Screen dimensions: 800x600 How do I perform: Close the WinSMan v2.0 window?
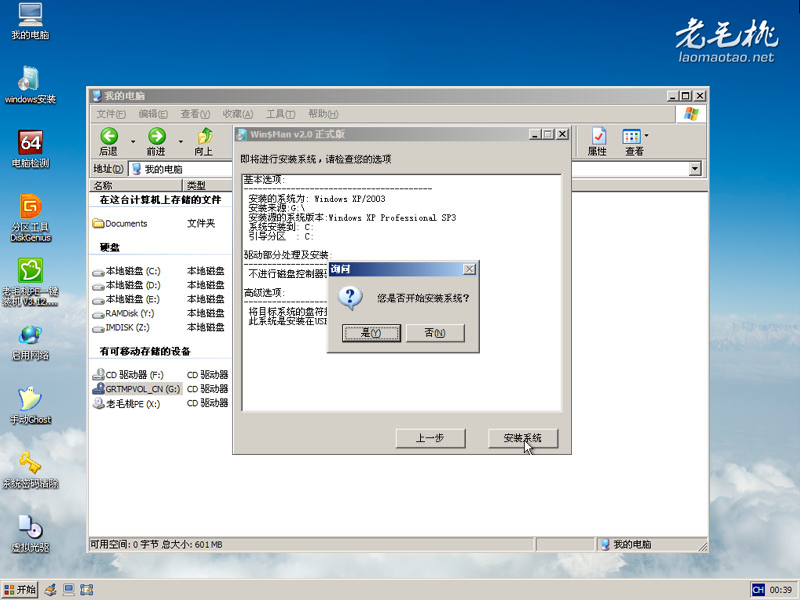pyautogui.click(x=562, y=134)
